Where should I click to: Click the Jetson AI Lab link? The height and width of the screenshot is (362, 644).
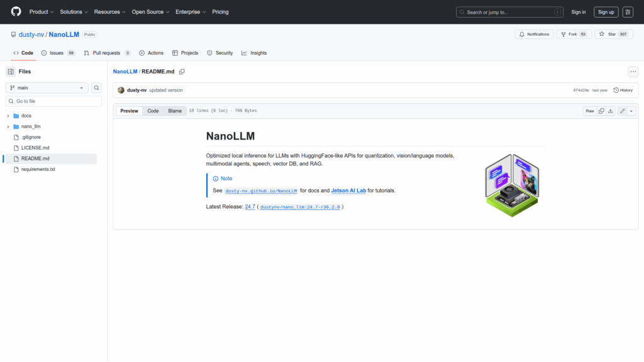348,190
